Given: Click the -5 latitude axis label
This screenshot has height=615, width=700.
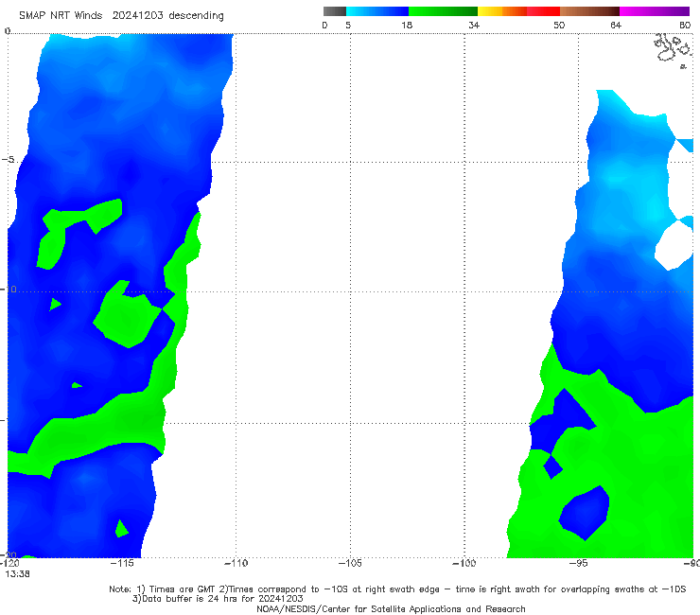Looking at the screenshot, I should [x=8, y=160].
